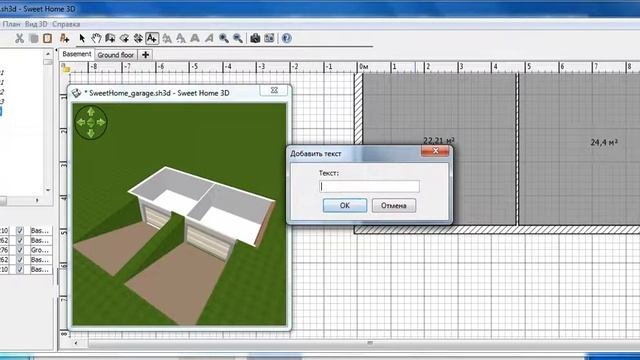The width and height of the screenshot is (640, 360).
Task: Close the Добавить текст dialog
Action: (x=435, y=151)
